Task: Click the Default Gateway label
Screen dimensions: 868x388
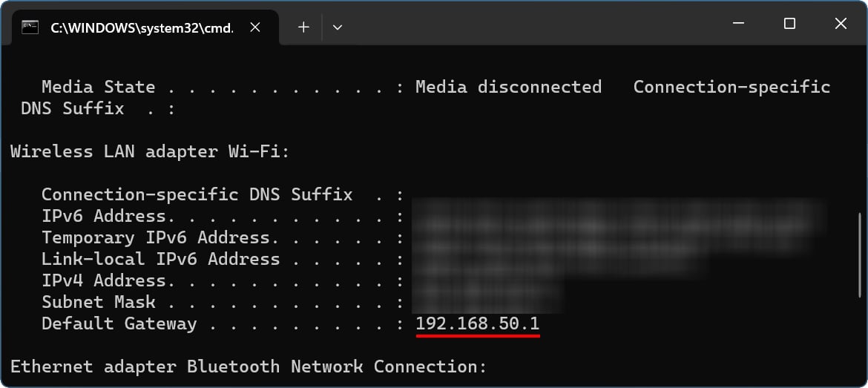Action: pyautogui.click(x=119, y=324)
